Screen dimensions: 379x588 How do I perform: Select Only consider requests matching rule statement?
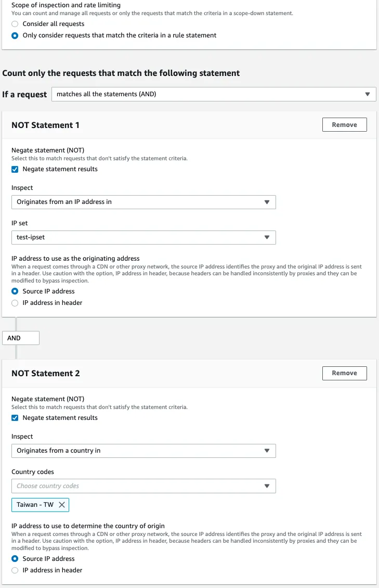(15, 35)
